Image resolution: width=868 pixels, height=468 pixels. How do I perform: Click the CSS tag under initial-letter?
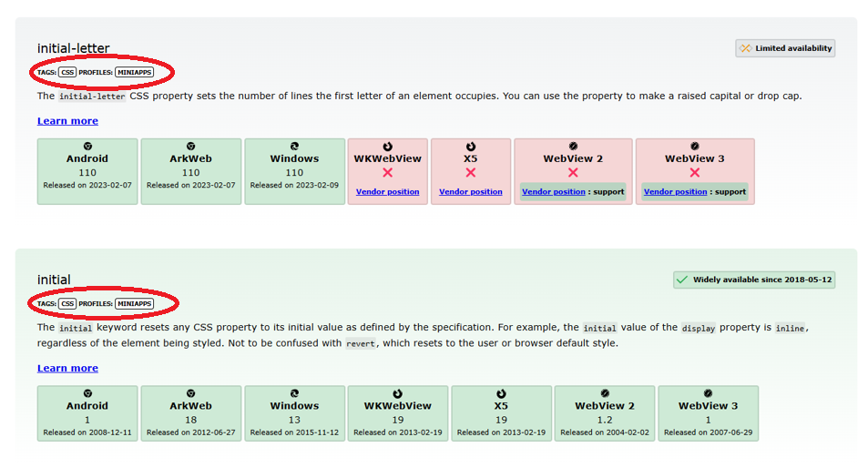pyautogui.click(x=67, y=73)
